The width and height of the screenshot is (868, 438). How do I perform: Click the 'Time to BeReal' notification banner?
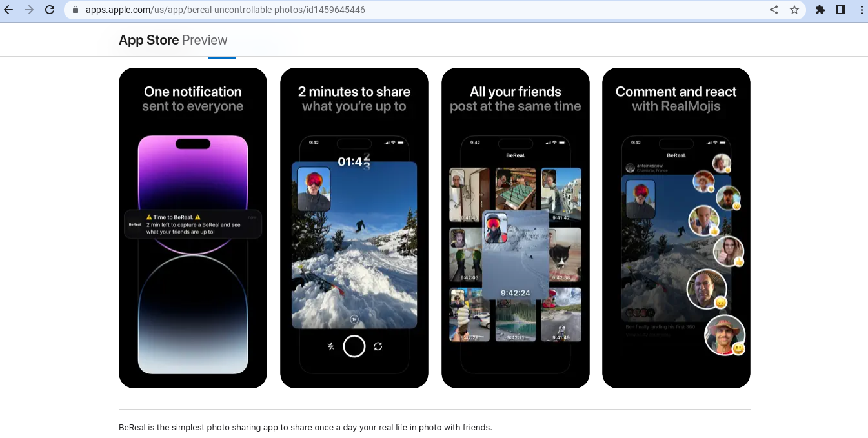(x=193, y=224)
